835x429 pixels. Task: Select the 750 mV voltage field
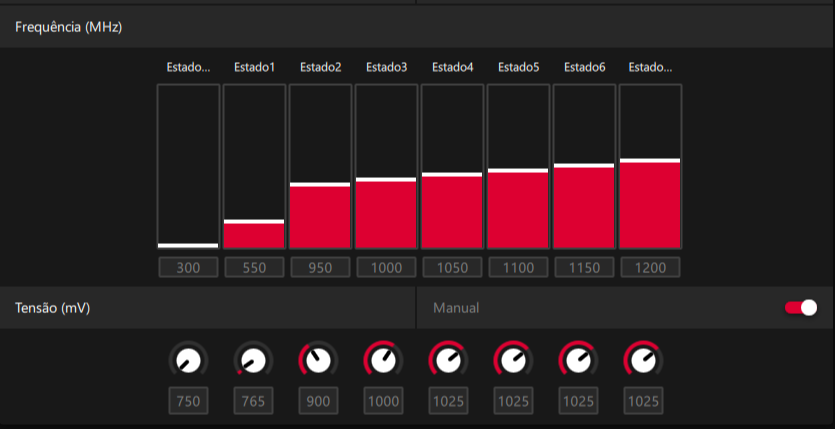(x=189, y=401)
